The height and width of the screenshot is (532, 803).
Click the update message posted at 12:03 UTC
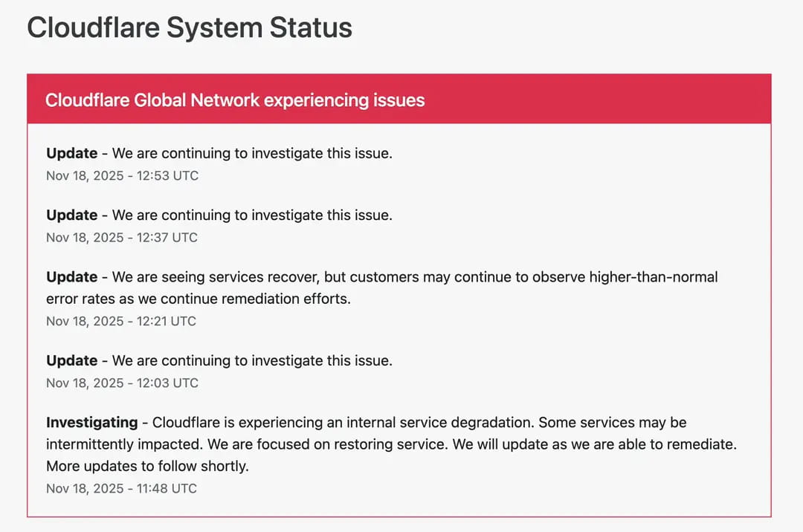(252, 361)
